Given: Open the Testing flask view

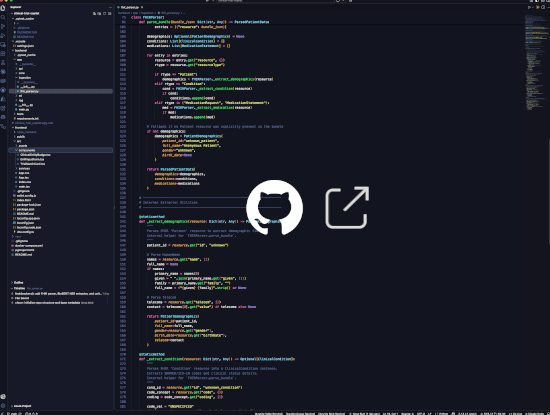Looking at the screenshot, I should click(3, 63).
